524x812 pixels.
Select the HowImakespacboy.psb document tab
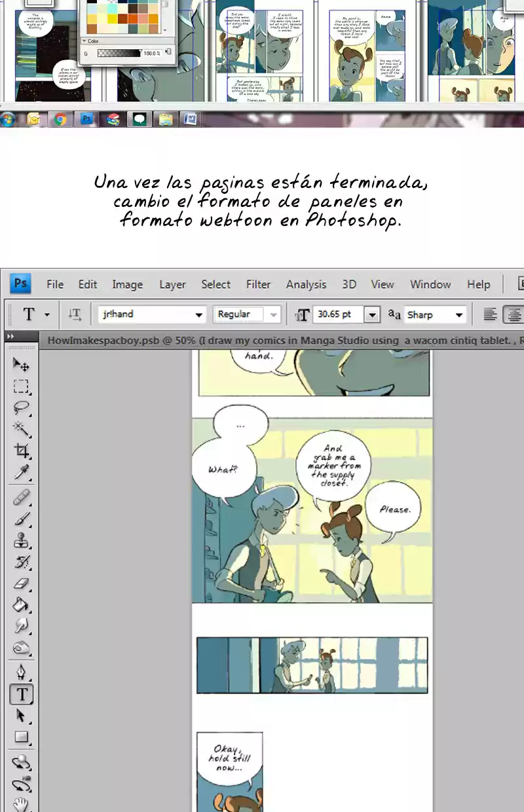click(282, 341)
